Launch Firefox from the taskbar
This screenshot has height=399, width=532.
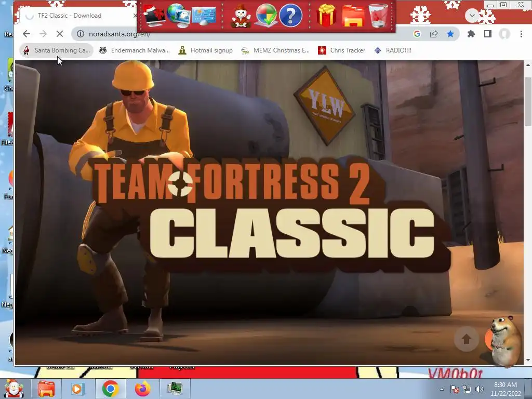(143, 389)
